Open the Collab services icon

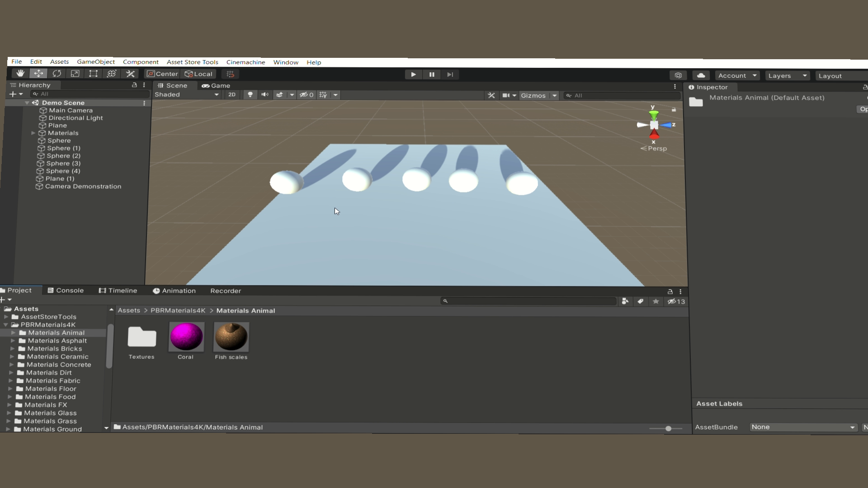678,75
